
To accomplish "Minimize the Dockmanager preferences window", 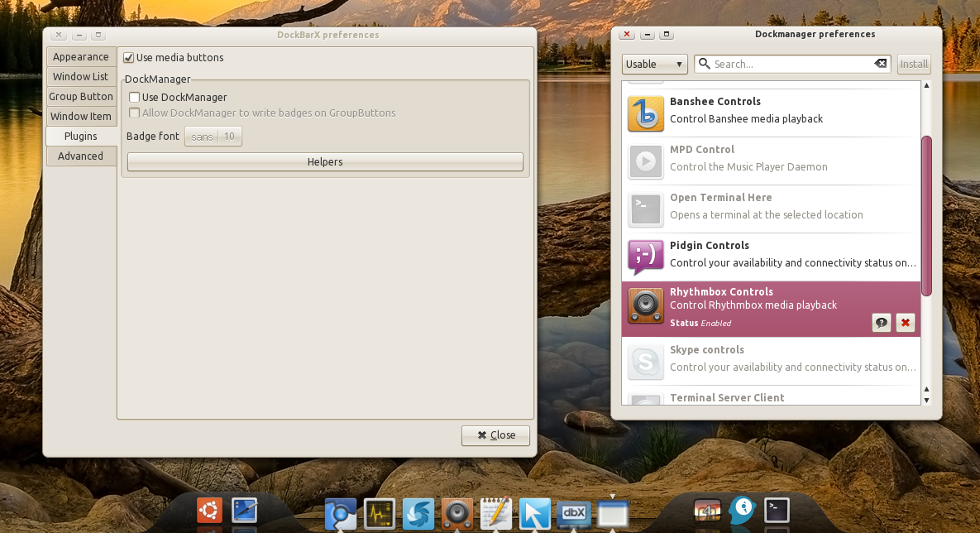I will (x=647, y=35).
